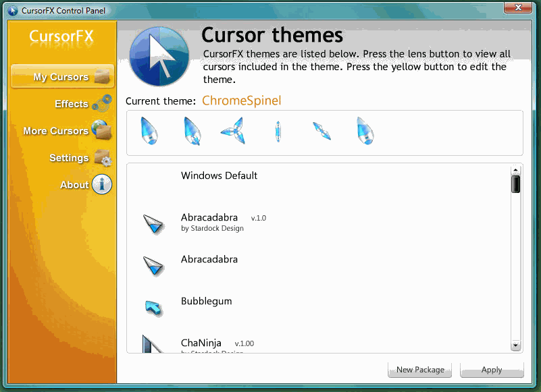Image resolution: width=541 pixels, height=392 pixels.
Task: Select the last ChromeSpinel preview cursor
Action: pyautogui.click(x=365, y=131)
